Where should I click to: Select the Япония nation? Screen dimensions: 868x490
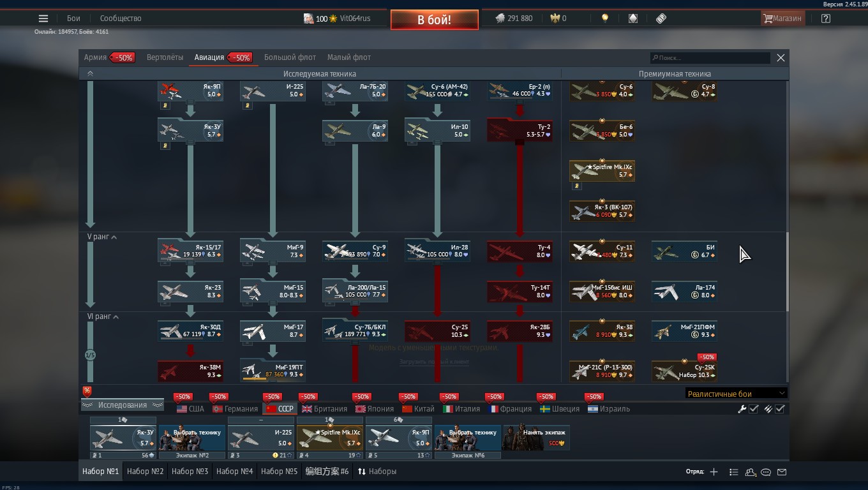[x=375, y=409]
